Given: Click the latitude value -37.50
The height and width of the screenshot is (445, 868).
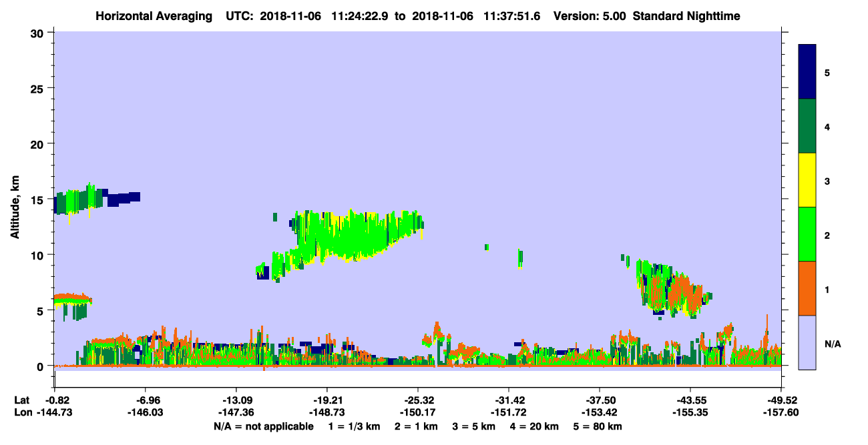Looking at the screenshot, I should (x=599, y=400).
